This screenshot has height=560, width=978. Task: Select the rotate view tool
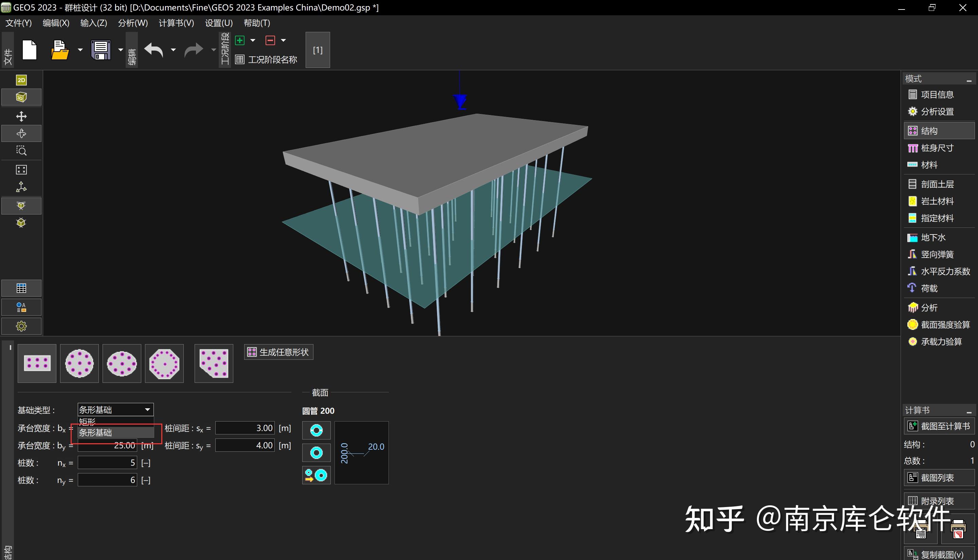21,133
